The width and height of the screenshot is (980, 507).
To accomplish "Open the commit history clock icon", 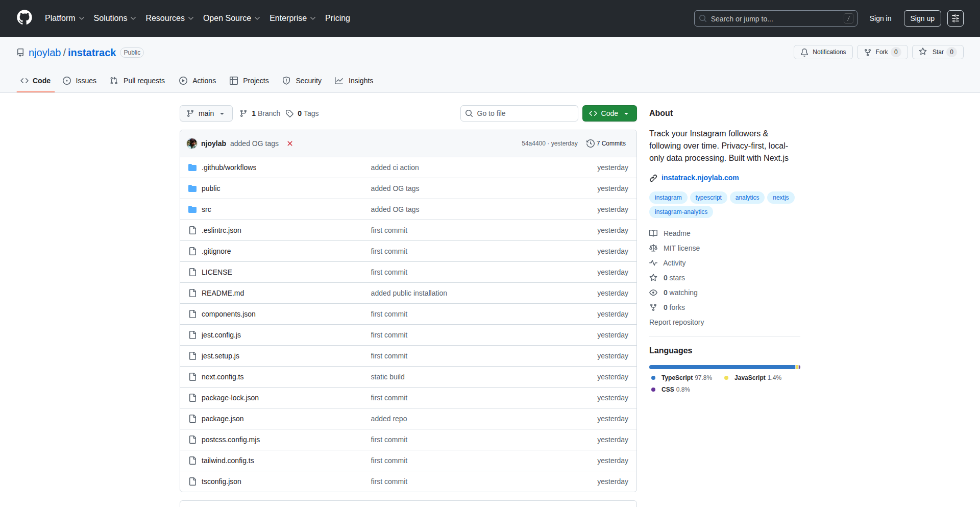I will pyautogui.click(x=591, y=143).
